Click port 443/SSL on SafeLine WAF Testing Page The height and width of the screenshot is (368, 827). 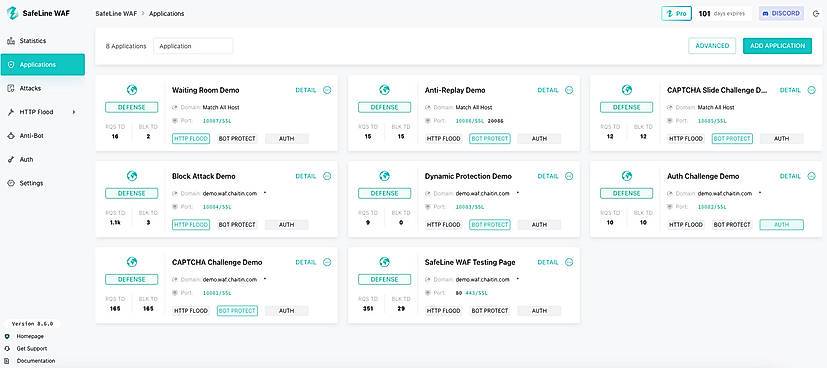(476, 293)
